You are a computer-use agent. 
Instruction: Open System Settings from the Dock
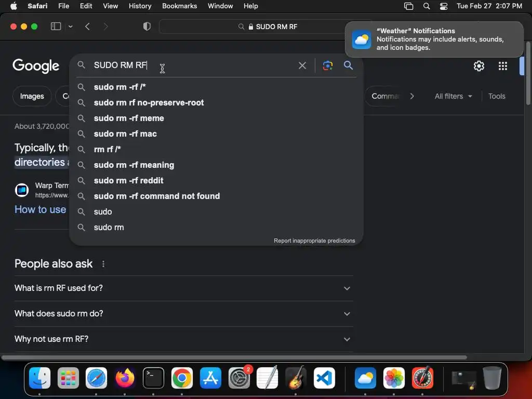(x=239, y=378)
